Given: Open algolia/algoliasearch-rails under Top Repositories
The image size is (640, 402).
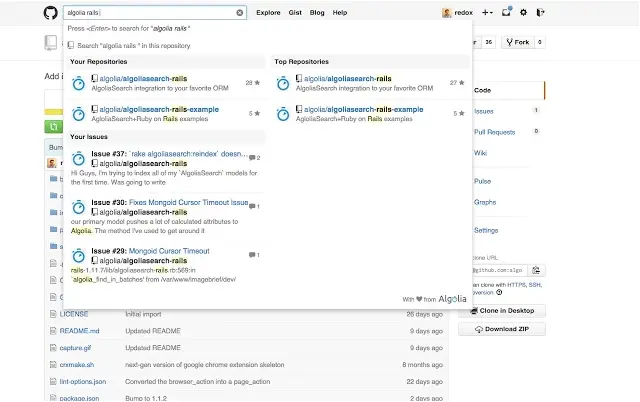Looking at the screenshot, I should tap(348, 78).
